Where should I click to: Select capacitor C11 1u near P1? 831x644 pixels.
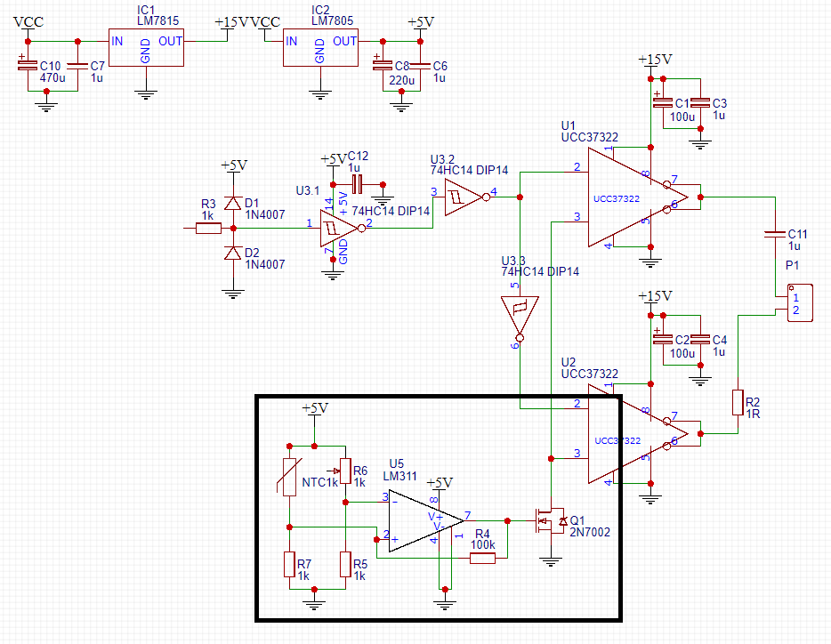(774, 235)
